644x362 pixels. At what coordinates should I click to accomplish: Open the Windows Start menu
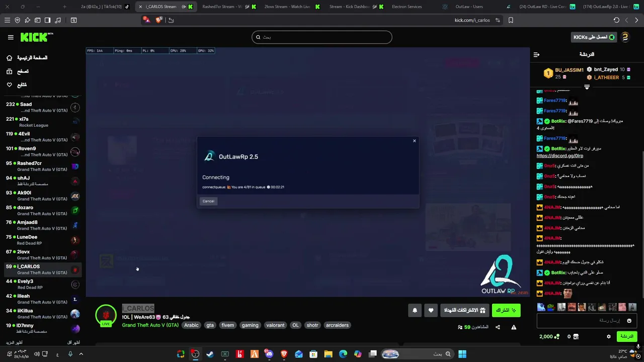(462, 354)
